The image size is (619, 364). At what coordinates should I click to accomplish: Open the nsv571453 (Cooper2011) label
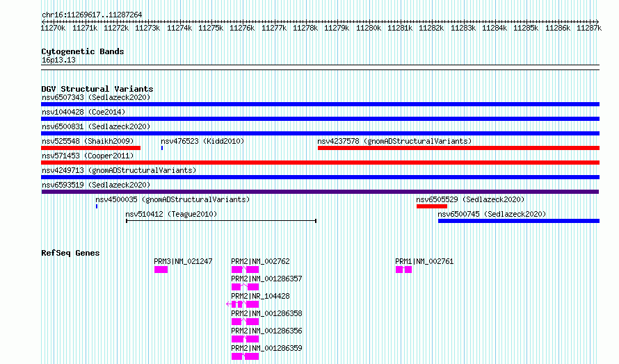tap(88, 156)
